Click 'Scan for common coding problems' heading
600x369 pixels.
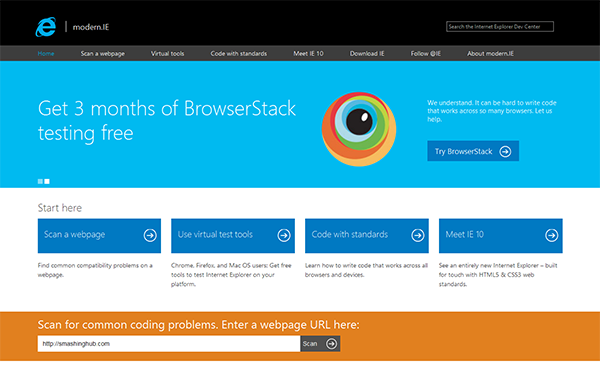coord(199,325)
